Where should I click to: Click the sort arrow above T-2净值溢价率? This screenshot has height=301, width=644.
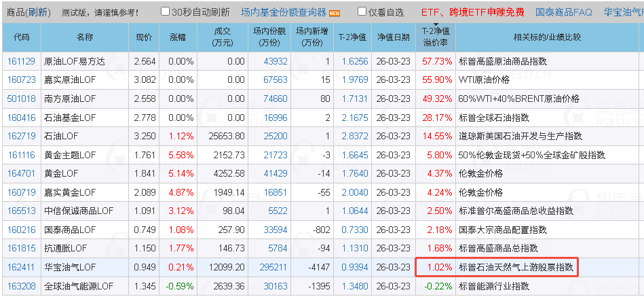coord(436,25)
